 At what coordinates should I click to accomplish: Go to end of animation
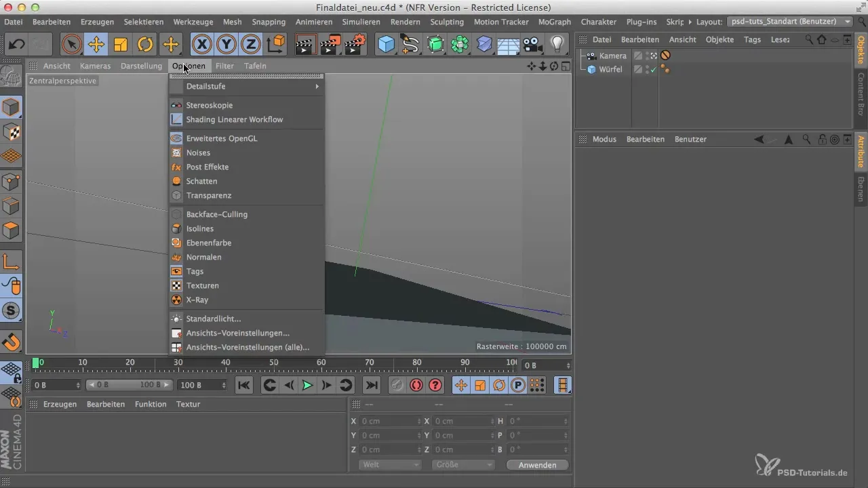(x=372, y=385)
